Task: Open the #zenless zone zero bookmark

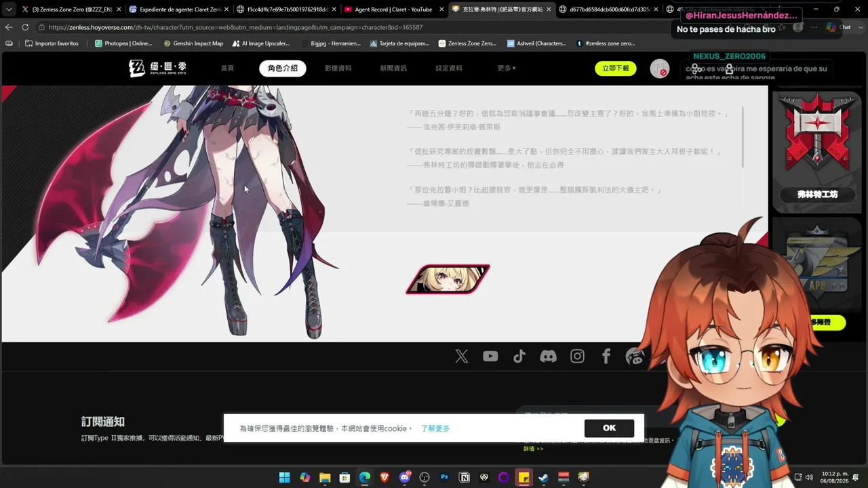Action: [606, 43]
